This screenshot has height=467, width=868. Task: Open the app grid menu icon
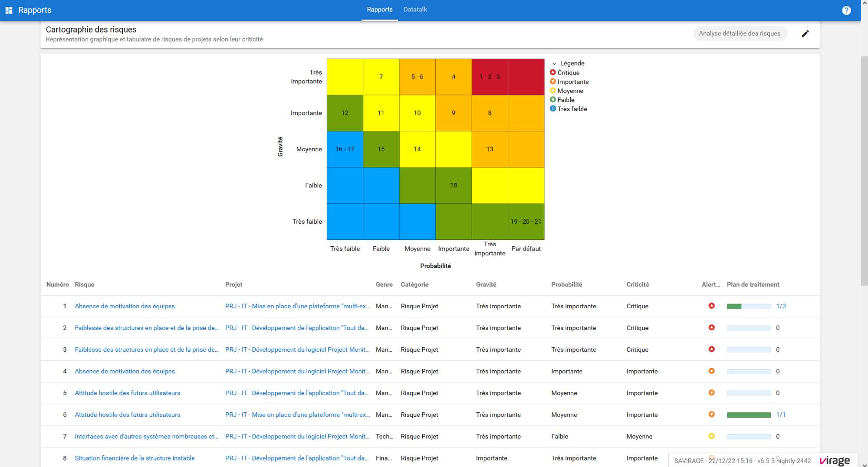9,10
